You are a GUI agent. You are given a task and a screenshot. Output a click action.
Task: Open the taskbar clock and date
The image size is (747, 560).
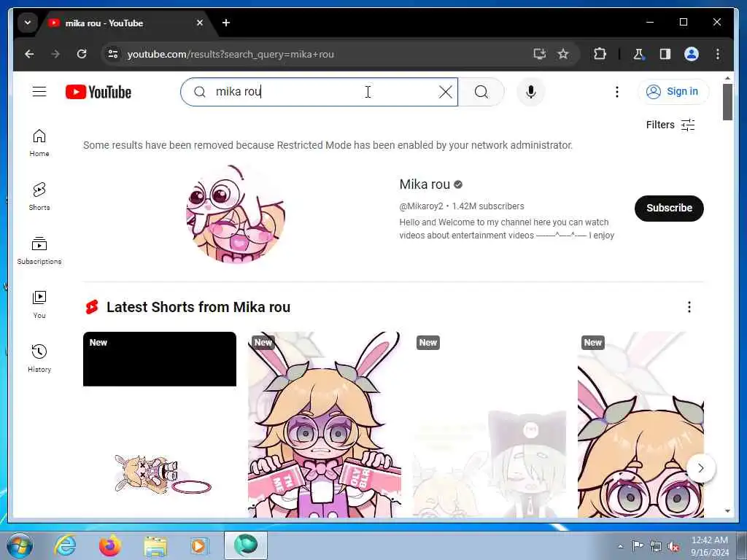(710, 546)
